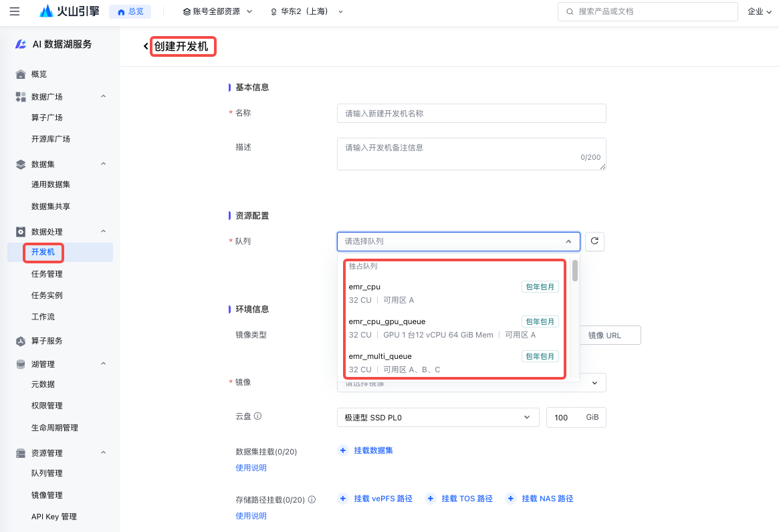Click the 算子服务 icon
The height and width of the screenshot is (532, 779).
20,341
